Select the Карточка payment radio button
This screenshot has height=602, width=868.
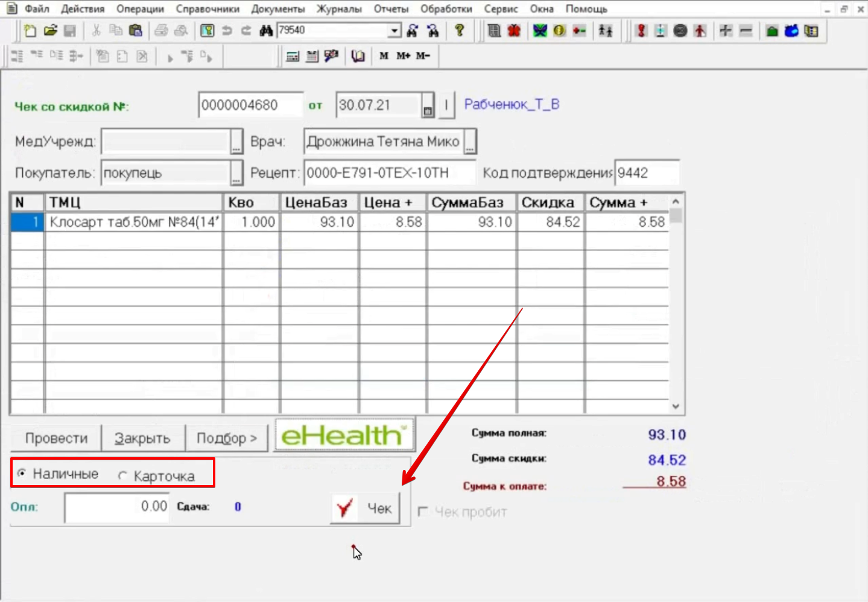pos(123,476)
